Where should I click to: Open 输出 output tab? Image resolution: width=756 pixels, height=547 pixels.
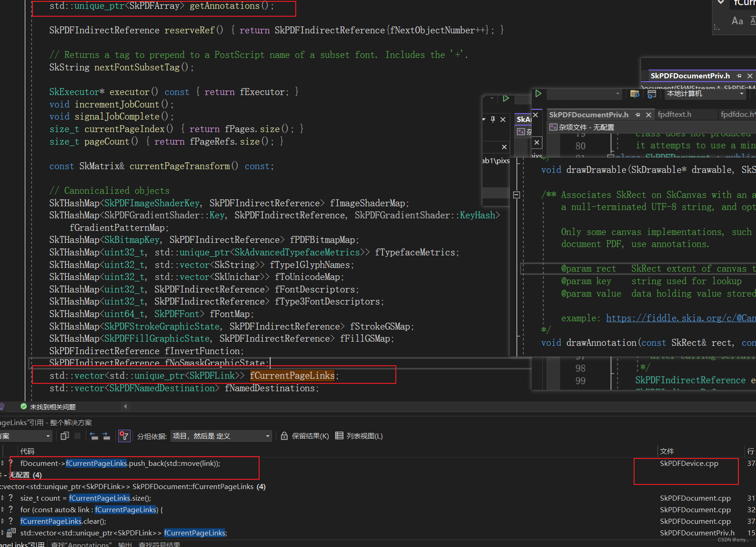(125, 544)
